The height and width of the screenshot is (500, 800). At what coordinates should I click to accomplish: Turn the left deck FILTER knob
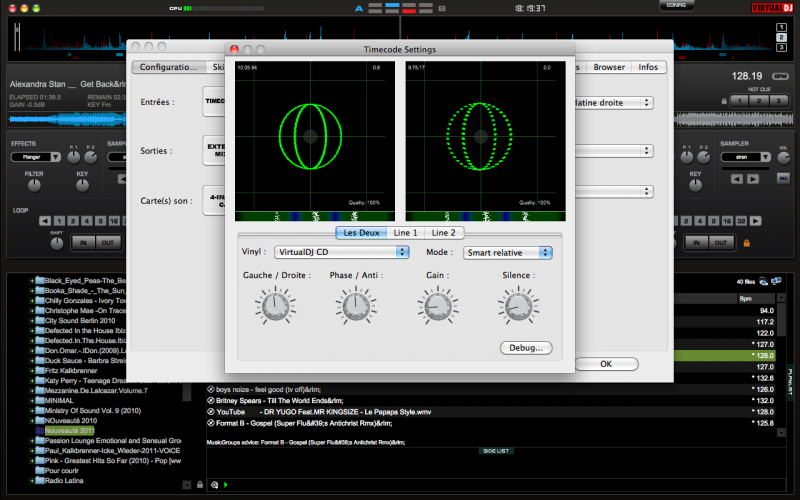[34, 186]
